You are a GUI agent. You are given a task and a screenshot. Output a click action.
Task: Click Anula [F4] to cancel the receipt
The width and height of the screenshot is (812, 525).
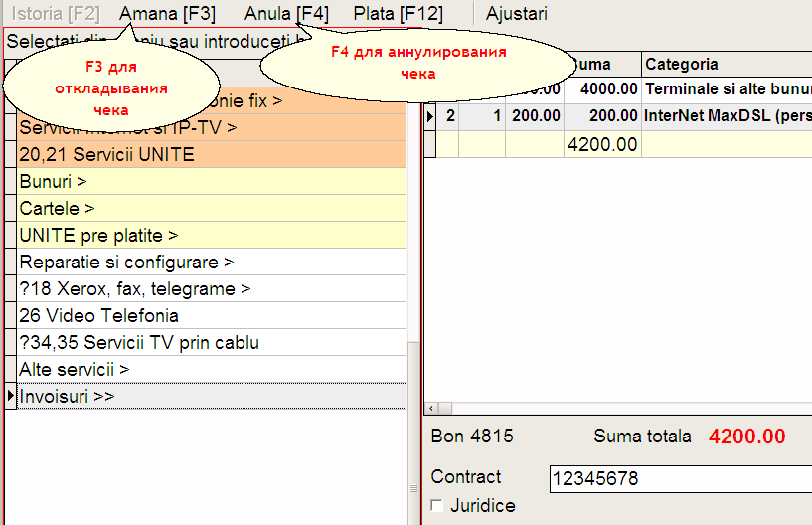pyautogui.click(x=286, y=14)
